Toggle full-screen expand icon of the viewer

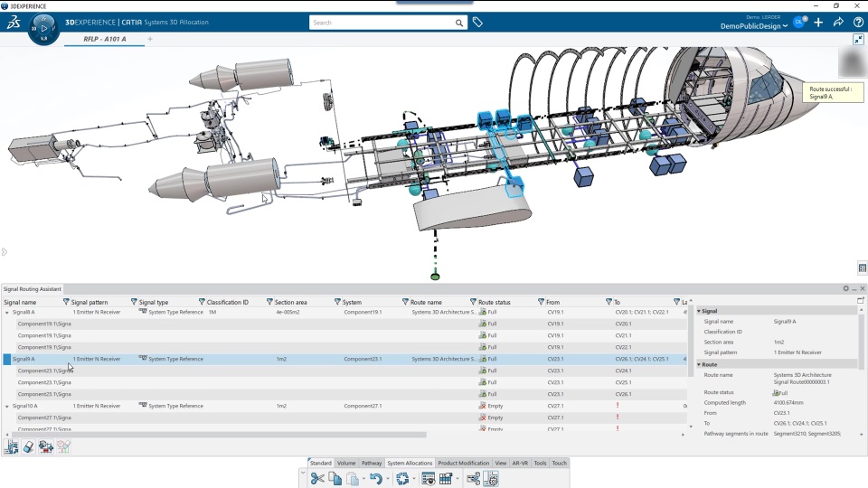click(x=858, y=39)
